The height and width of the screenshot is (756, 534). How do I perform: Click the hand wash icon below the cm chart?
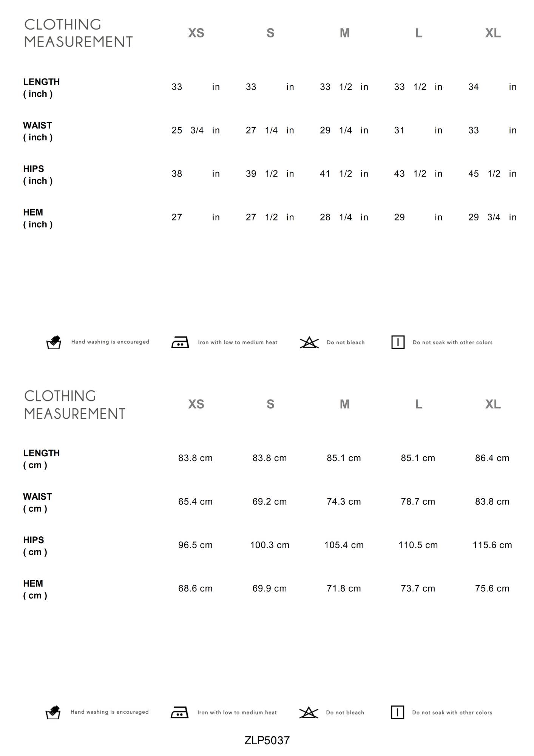click(x=53, y=712)
